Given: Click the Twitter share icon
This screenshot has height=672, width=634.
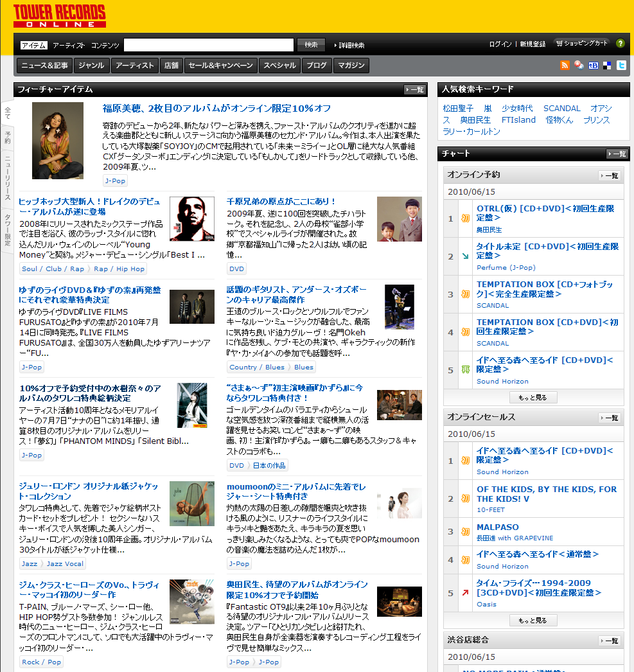Looking at the screenshot, I should point(621,66).
